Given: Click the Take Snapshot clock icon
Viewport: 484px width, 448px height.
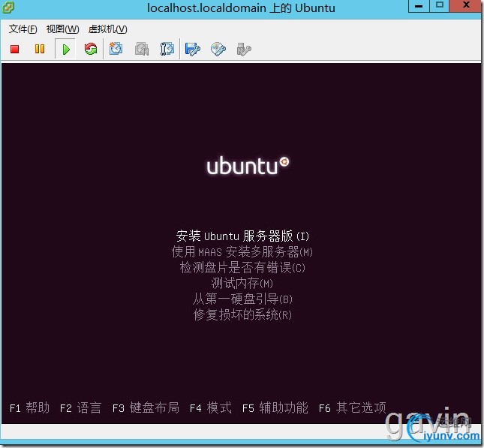Looking at the screenshot, I should coord(116,49).
